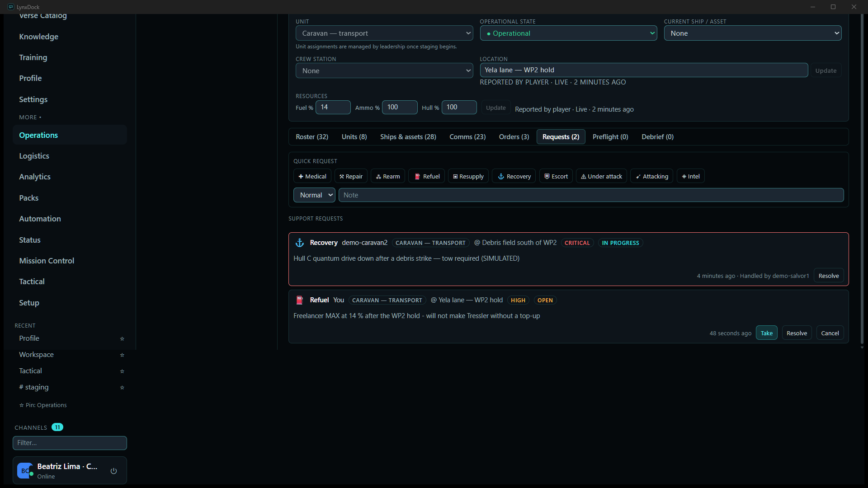Click Pin: Operations link
The image size is (868, 488).
point(43,405)
